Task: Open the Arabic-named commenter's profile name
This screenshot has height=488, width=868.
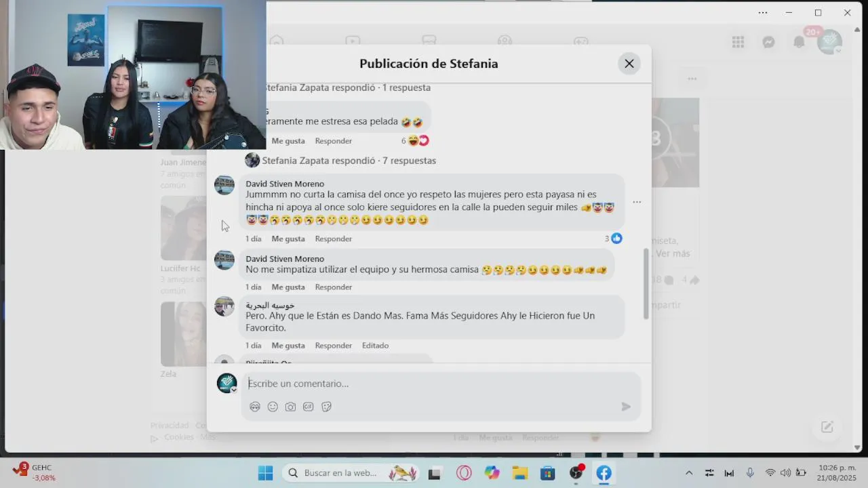Action: point(270,305)
